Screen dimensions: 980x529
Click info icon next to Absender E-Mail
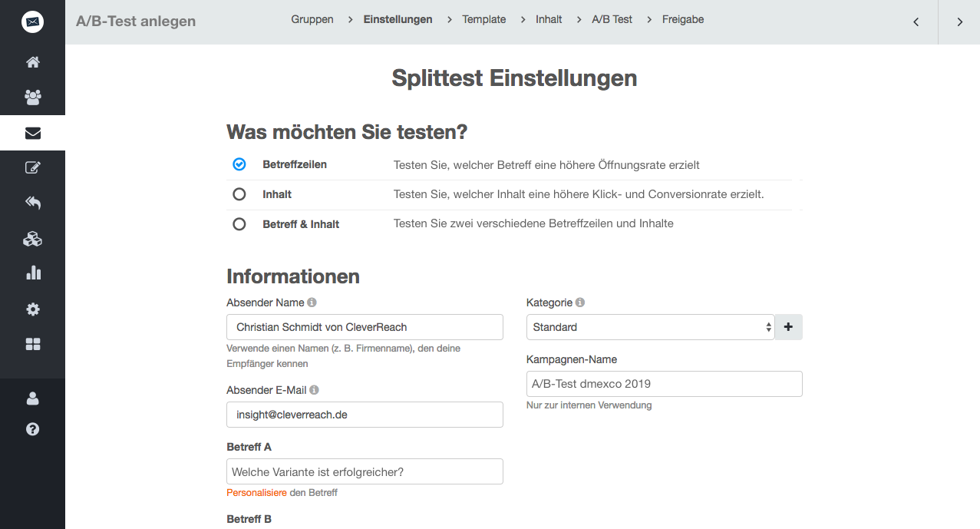[x=315, y=390]
